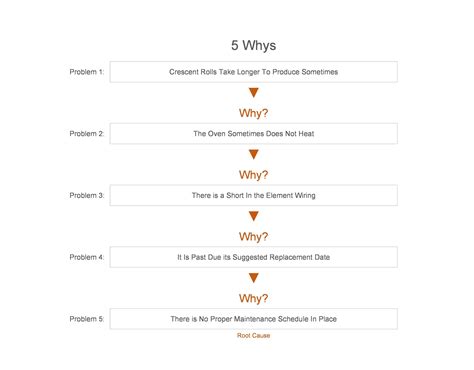Click the arrow below Problem 1 box
The height and width of the screenshot is (370, 474).
point(254,92)
